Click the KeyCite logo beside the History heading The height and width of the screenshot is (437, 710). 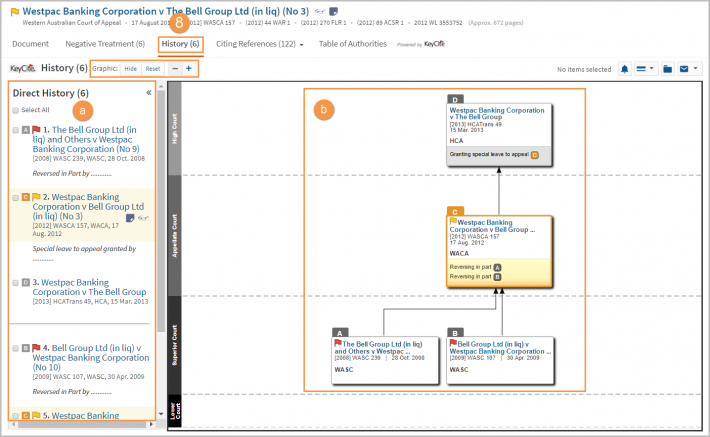[23, 68]
